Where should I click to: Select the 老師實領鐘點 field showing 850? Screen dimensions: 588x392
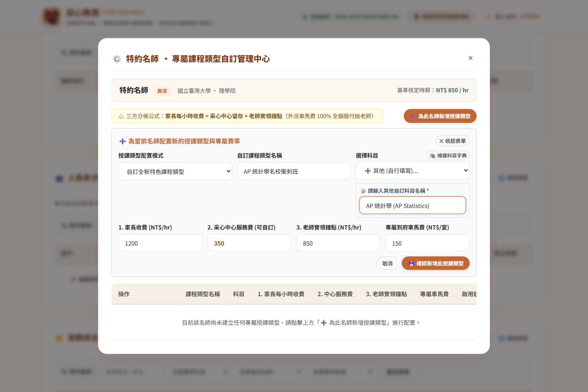point(338,243)
